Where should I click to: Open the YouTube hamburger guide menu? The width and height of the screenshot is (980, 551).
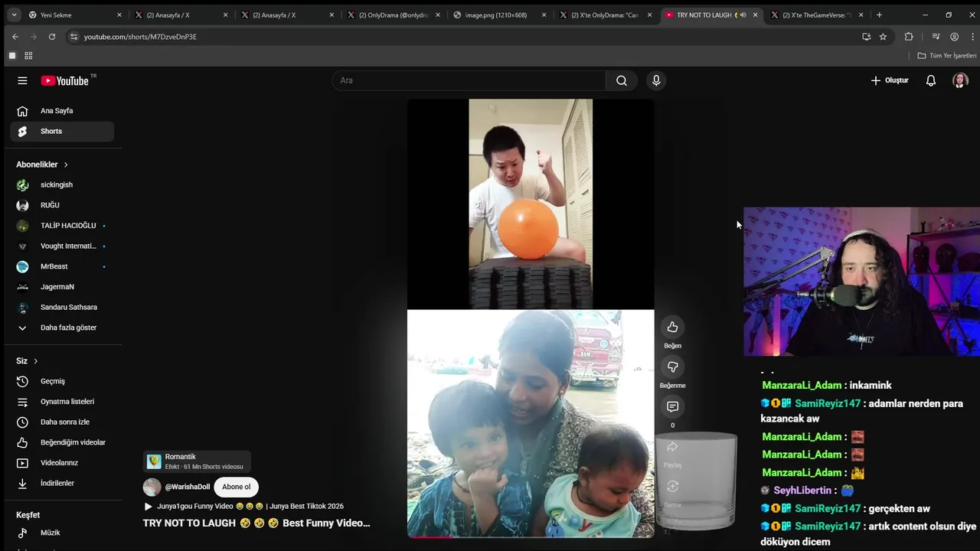(22, 80)
